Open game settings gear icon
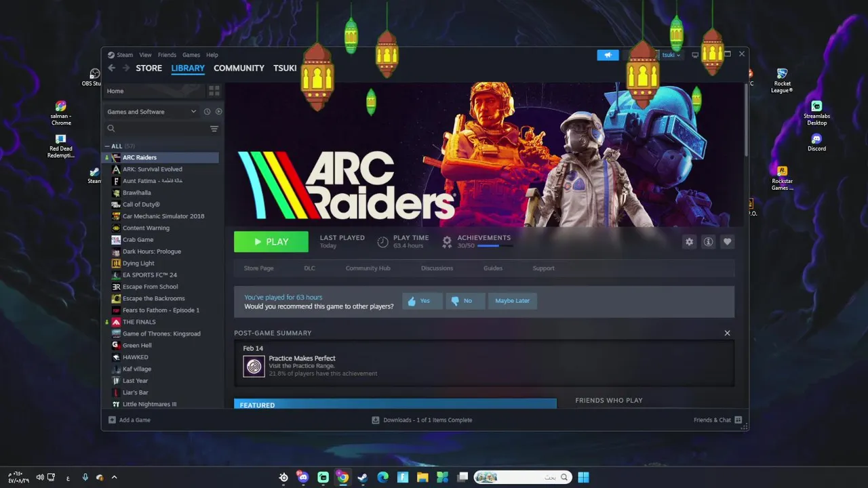 click(689, 242)
